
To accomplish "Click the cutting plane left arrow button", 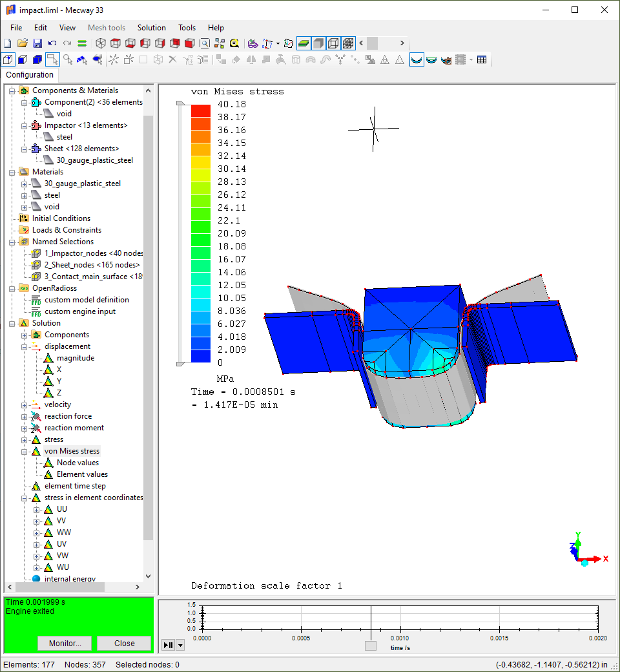I will tap(361, 43).
